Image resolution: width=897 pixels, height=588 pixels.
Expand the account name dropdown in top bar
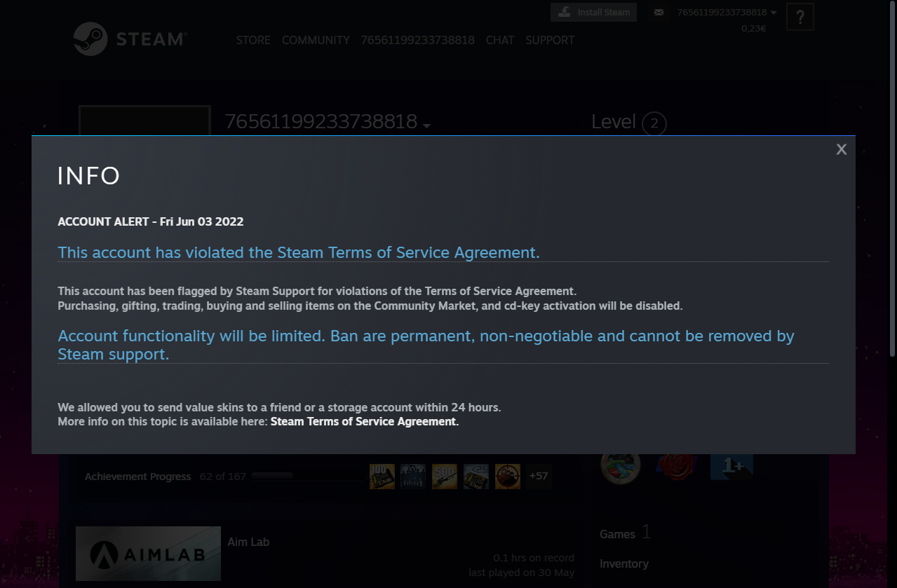(x=727, y=12)
